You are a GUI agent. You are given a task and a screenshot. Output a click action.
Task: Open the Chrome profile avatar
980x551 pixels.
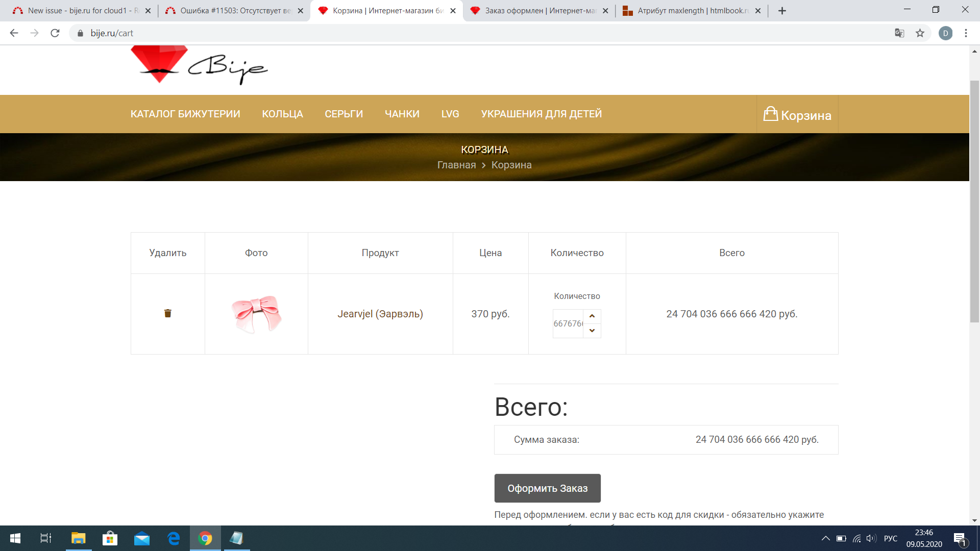[945, 33]
